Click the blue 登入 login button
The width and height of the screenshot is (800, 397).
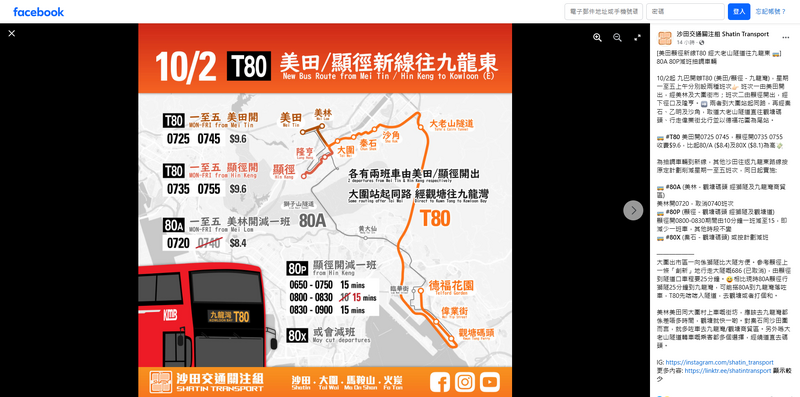coord(739,12)
